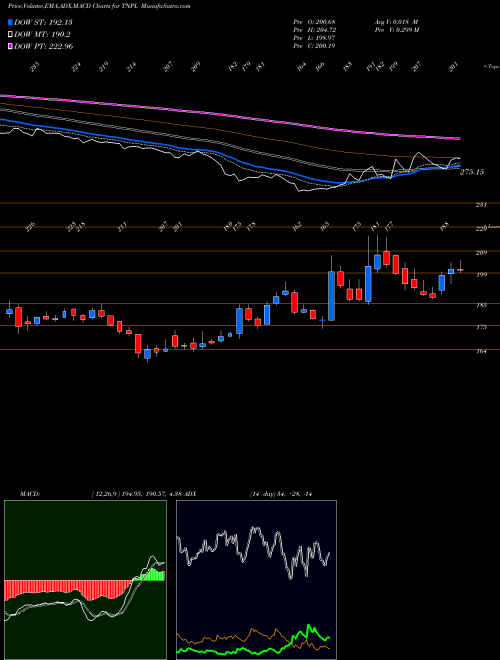
Task: Click the '(12,26,9) 194.95, 190.57, 4.38' MACD values
Action: pyautogui.click(x=136, y=494)
